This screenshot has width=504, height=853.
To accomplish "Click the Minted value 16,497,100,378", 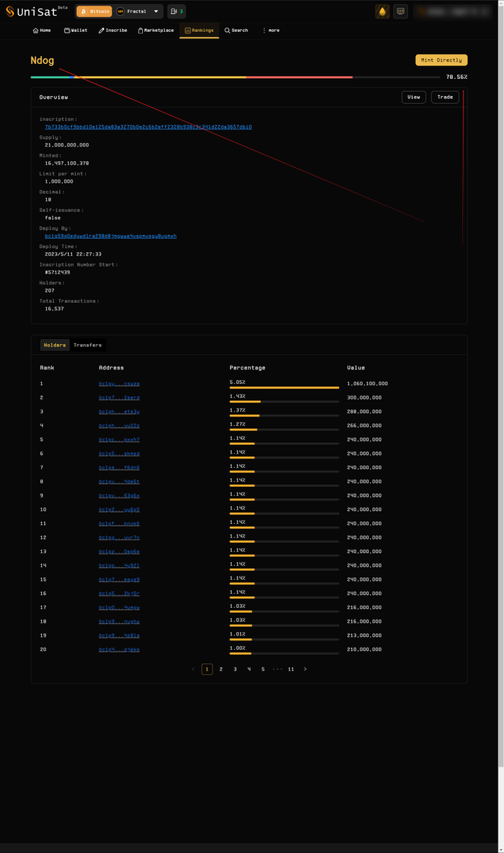I will tap(67, 163).
